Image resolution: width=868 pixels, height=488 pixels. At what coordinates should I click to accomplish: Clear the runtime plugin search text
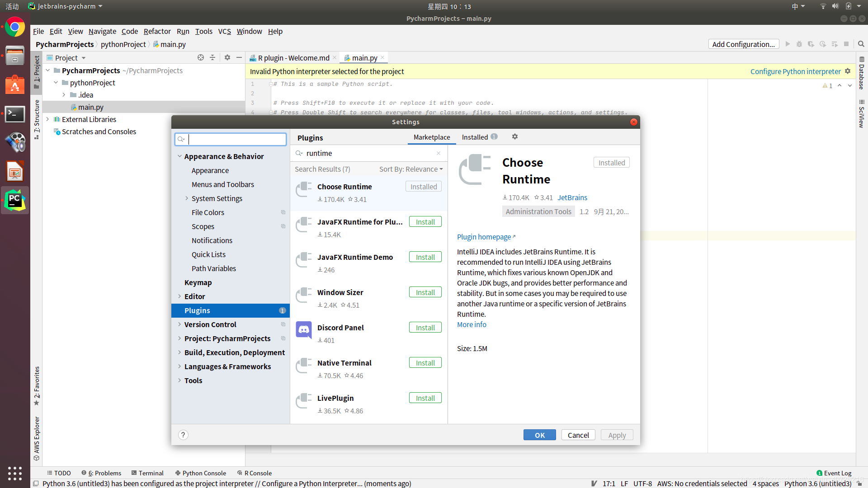(x=439, y=153)
